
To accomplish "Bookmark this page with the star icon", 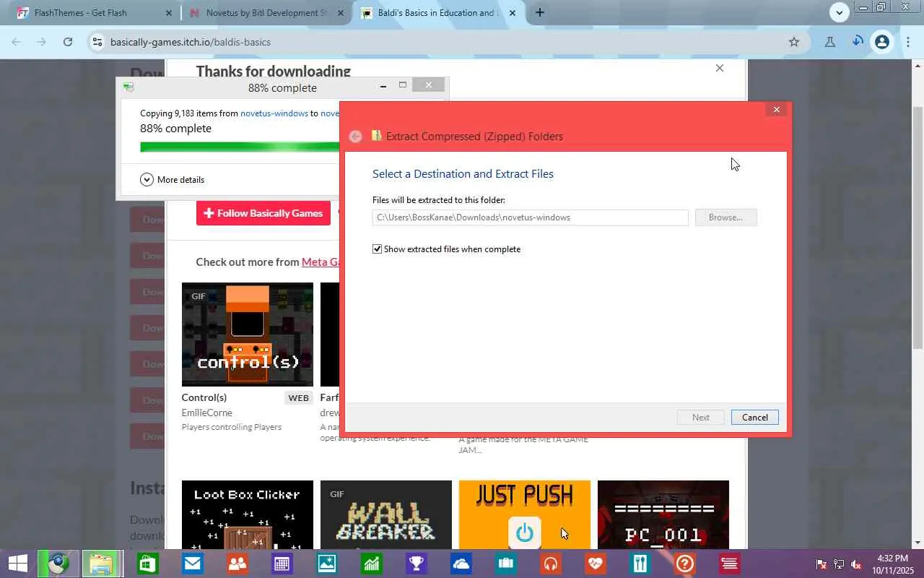I will pyautogui.click(x=794, y=42).
